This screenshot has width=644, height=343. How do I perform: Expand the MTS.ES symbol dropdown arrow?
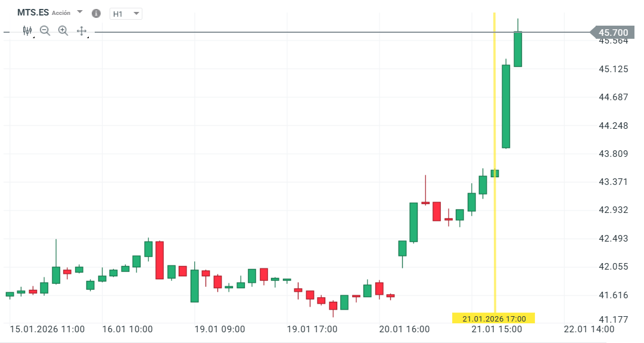click(x=80, y=12)
